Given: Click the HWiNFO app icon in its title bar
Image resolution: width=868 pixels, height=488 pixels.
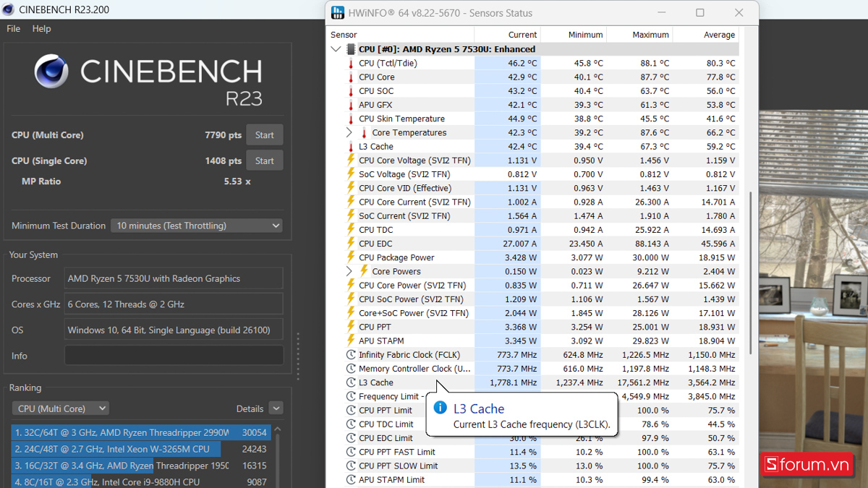Looking at the screenshot, I should point(338,13).
